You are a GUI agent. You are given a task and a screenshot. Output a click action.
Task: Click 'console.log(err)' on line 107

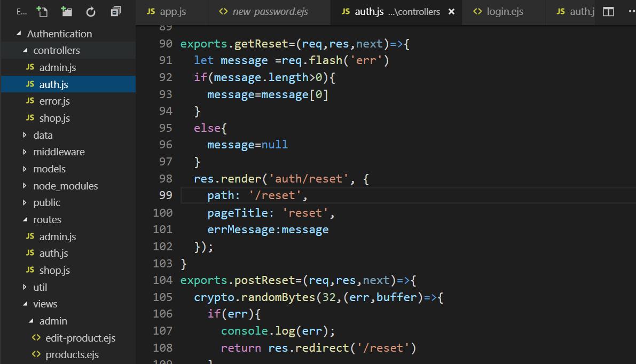pyautogui.click(x=274, y=331)
